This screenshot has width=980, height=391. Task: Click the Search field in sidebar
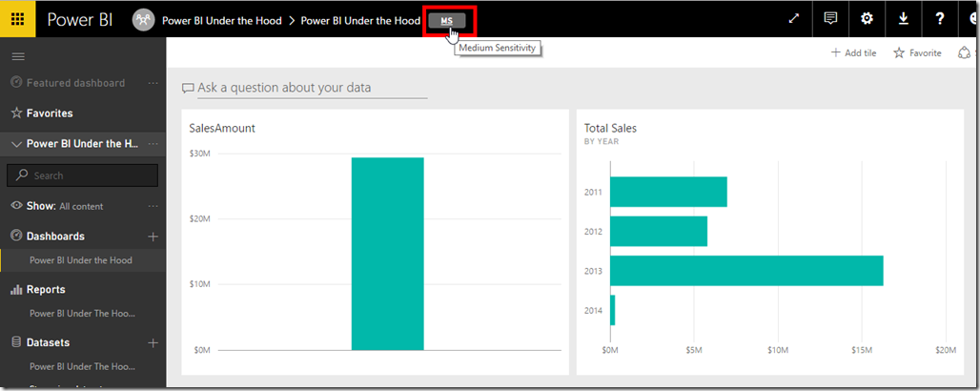click(83, 175)
